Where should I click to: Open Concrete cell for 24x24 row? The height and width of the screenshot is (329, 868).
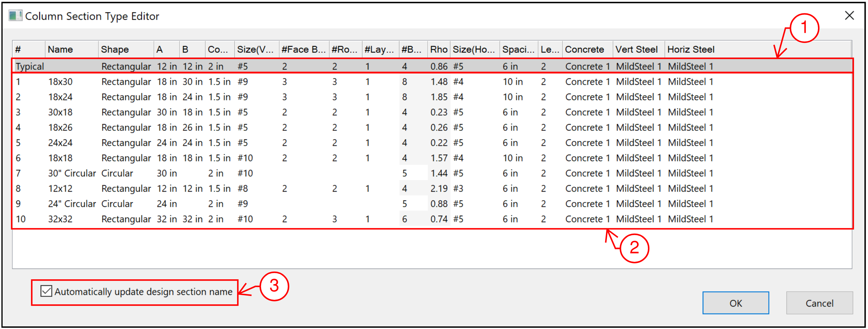[x=587, y=143]
